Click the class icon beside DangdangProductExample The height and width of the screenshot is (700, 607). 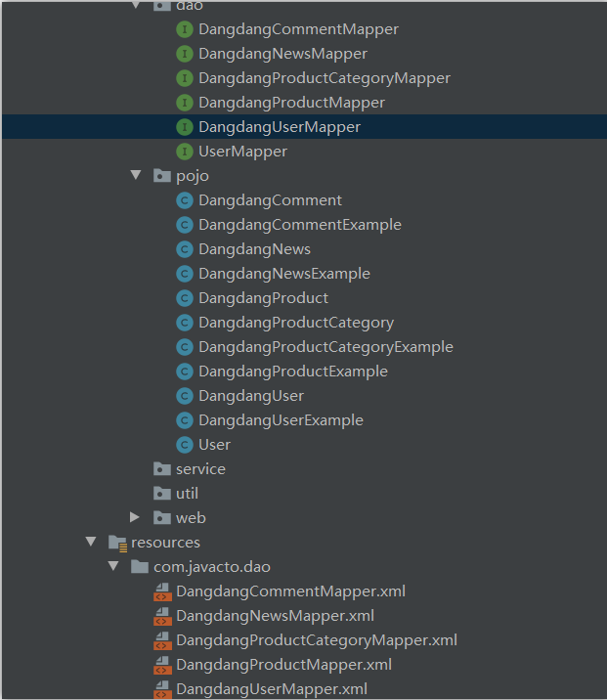185,372
